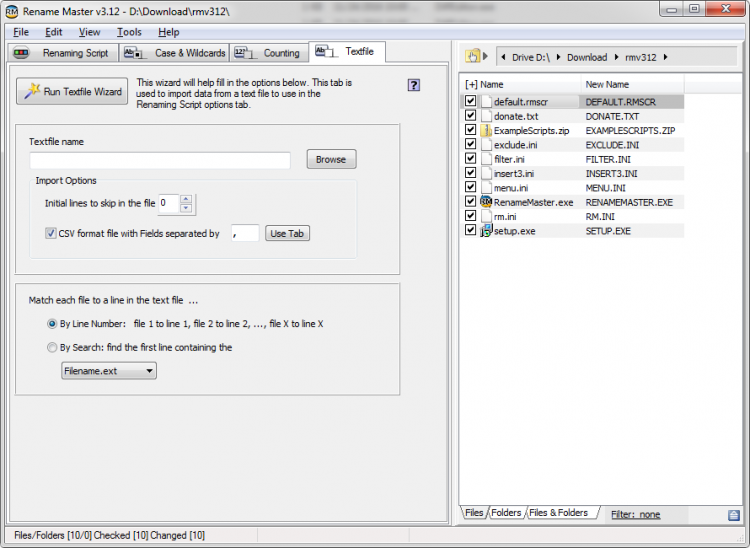Click the rmv312 path segment

pyautogui.click(x=640, y=57)
